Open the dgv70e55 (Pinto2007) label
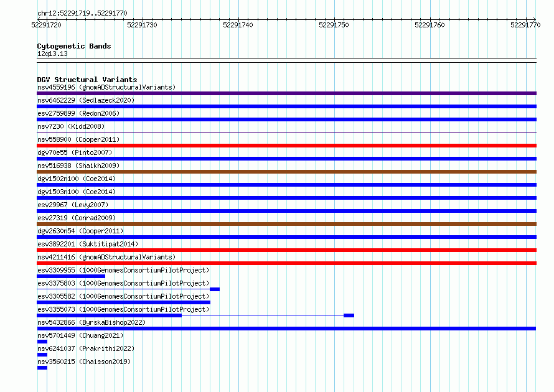Screen dimensions: 554x392 click(x=75, y=152)
